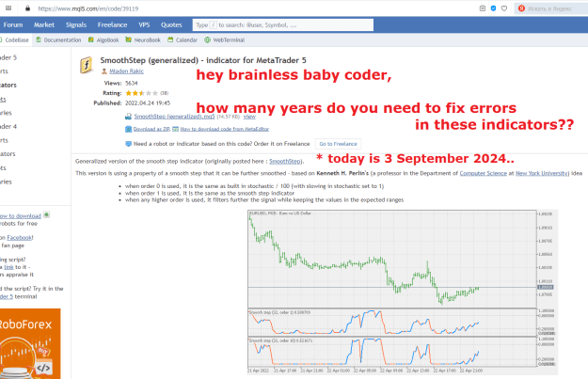Click the mq5 file icon

point(128,117)
